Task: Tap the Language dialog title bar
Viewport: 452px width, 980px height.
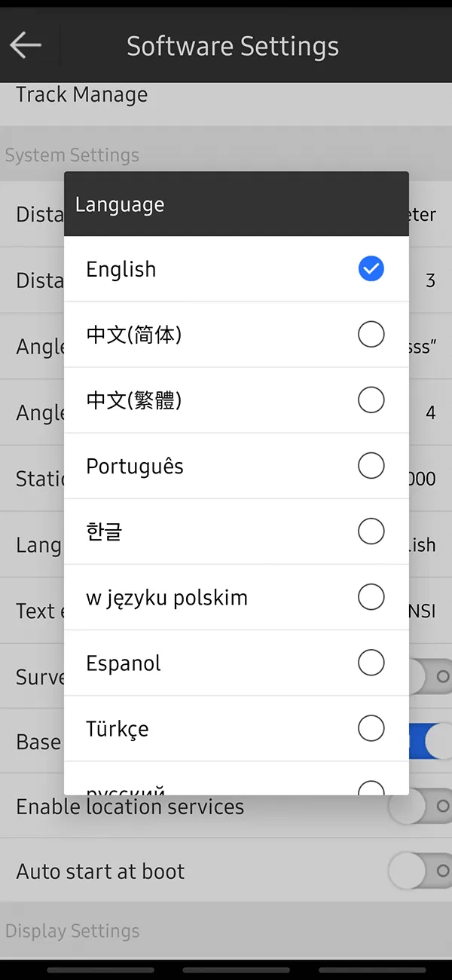Action: 236,204
